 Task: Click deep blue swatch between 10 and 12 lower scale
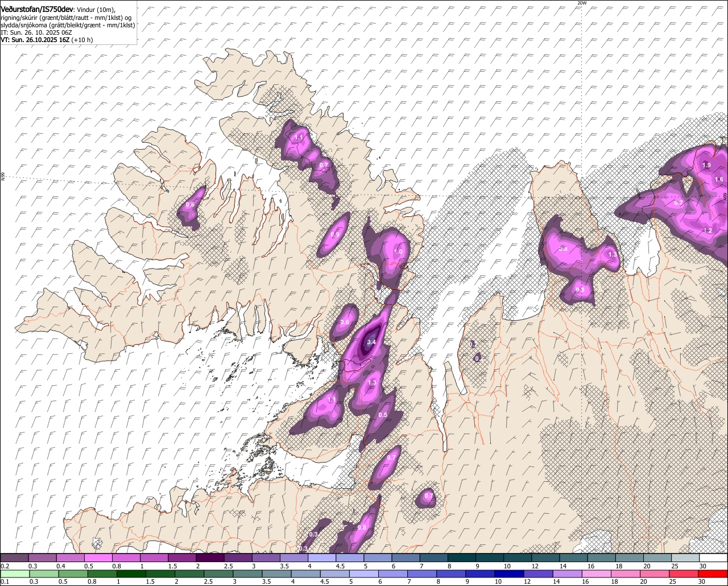[509, 573]
